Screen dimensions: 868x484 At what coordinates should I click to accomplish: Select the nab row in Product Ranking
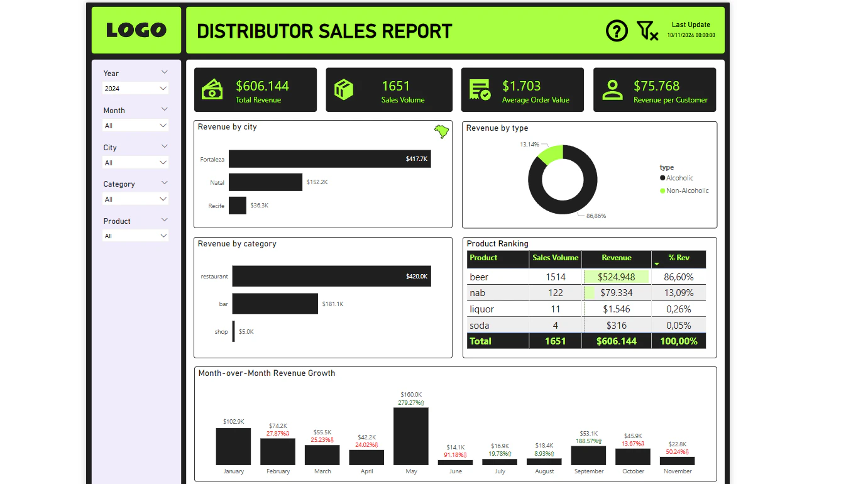pos(586,293)
